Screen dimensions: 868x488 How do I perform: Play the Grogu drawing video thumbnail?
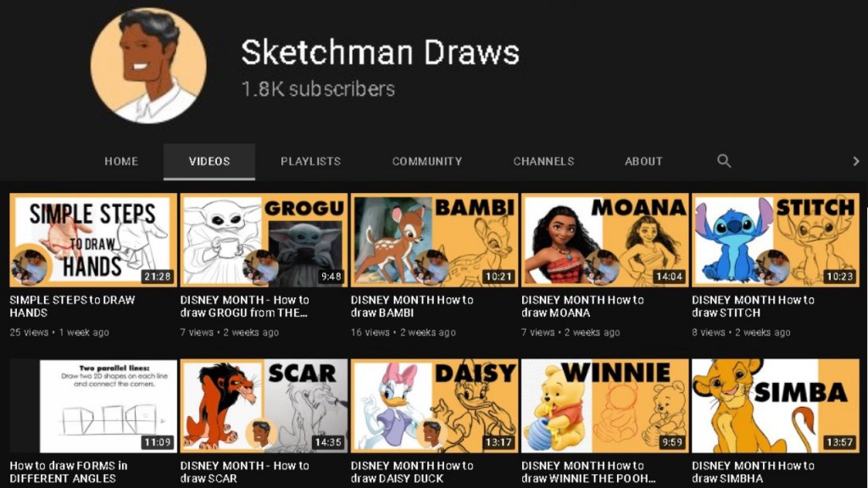pyautogui.click(x=264, y=240)
